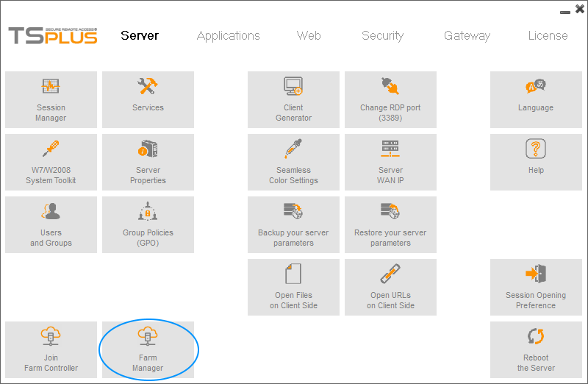Select the Language tile
The height and width of the screenshot is (384, 588).
536,99
